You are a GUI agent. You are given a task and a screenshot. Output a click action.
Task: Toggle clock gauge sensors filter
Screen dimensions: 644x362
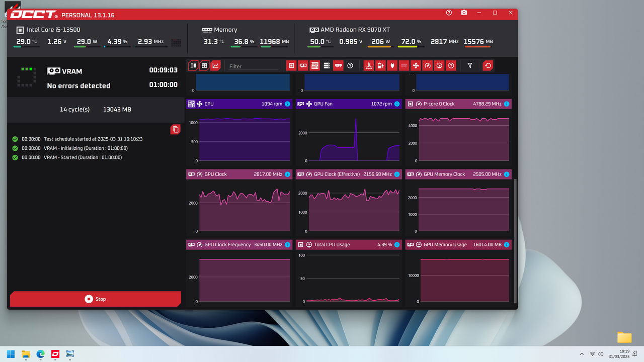(x=428, y=65)
